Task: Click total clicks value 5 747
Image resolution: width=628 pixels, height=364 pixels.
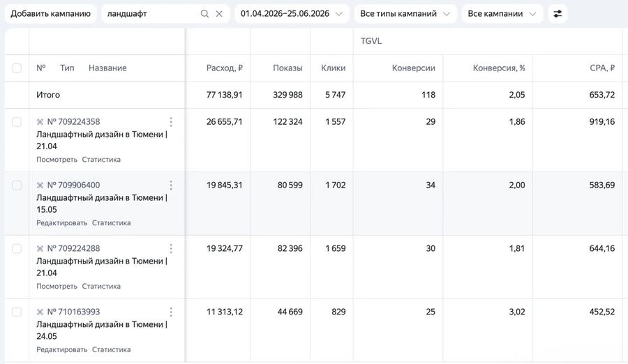Action: point(335,95)
